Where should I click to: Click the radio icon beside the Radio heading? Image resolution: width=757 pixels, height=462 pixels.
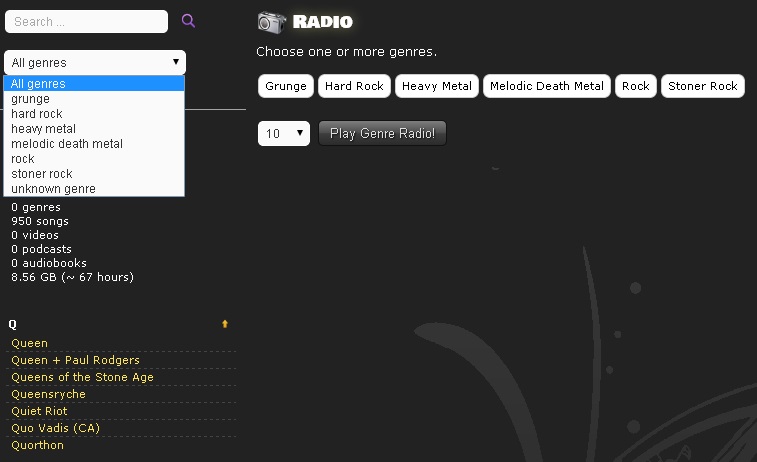coord(271,22)
